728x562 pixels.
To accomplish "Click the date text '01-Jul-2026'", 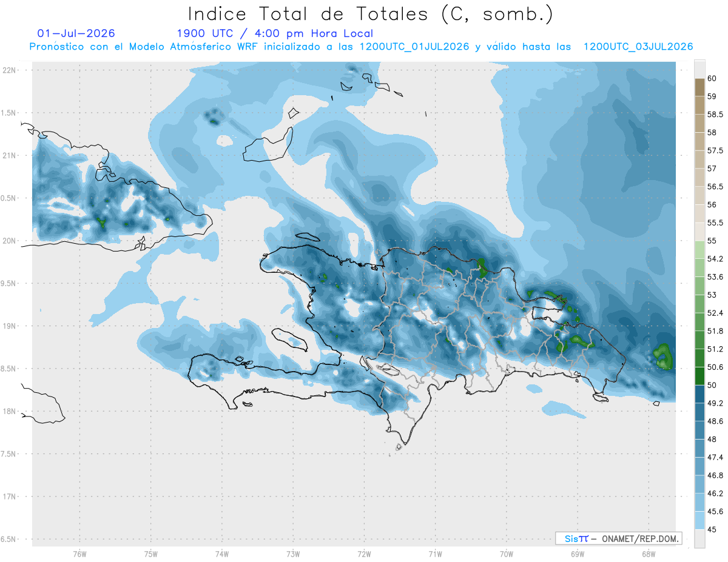I will click(x=76, y=33).
